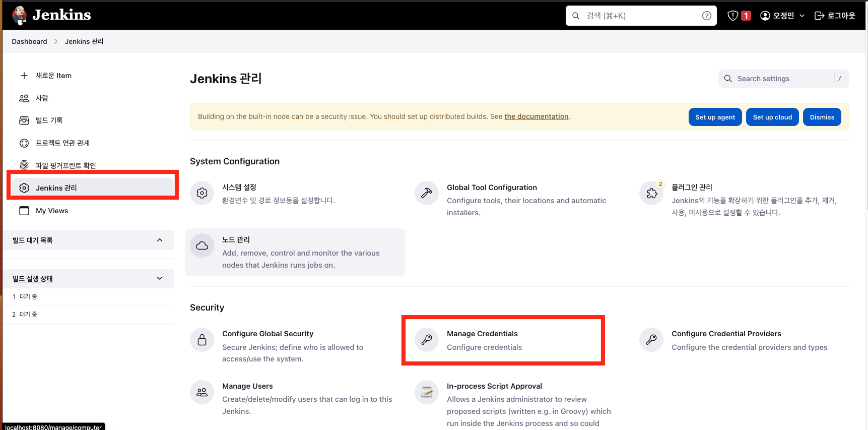Dismiss the built-in node security warning
Screen dimensions: 868x430
coord(822,117)
